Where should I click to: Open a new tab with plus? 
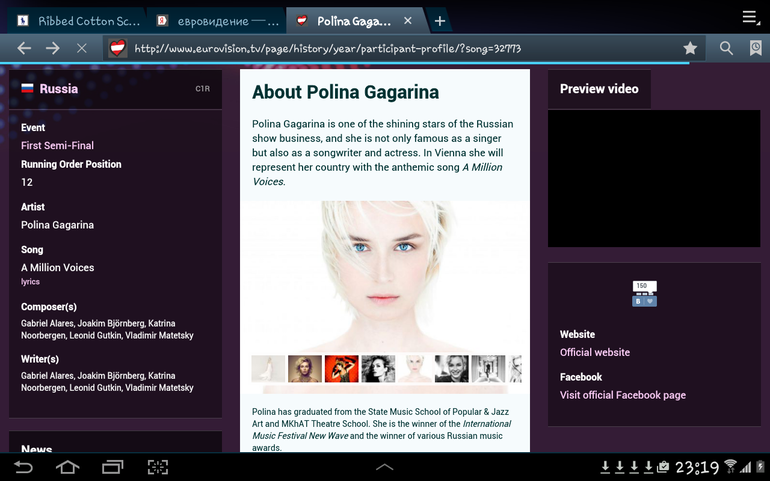pyautogui.click(x=440, y=21)
